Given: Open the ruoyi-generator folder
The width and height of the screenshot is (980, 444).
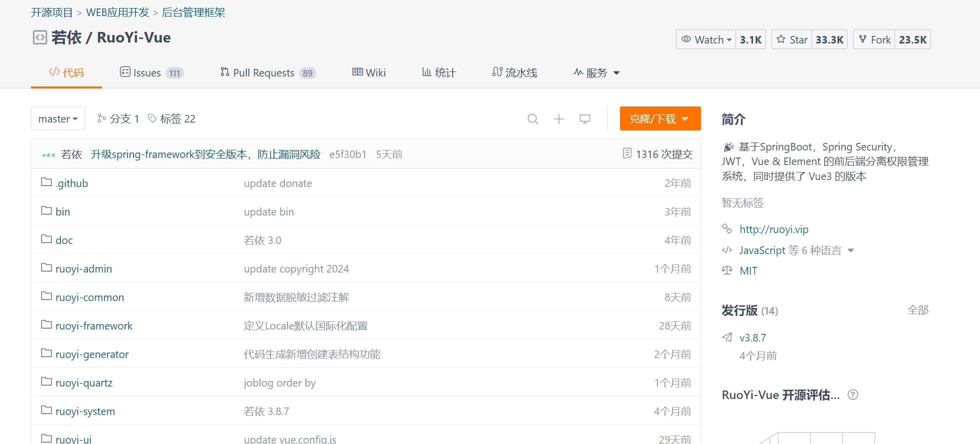Looking at the screenshot, I should pyautogui.click(x=92, y=354).
